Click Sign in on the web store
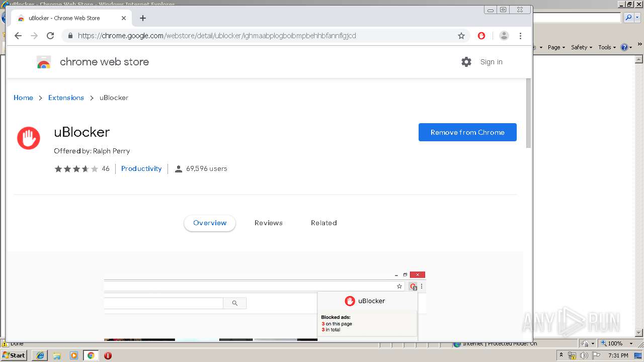 point(491,62)
